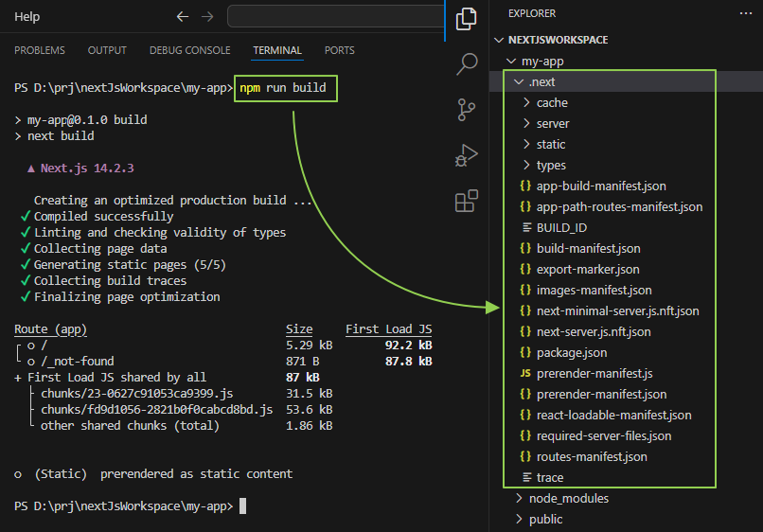This screenshot has height=532, width=763.
Task: Open the Explorer view in the activity bar
Action: pos(466,19)
